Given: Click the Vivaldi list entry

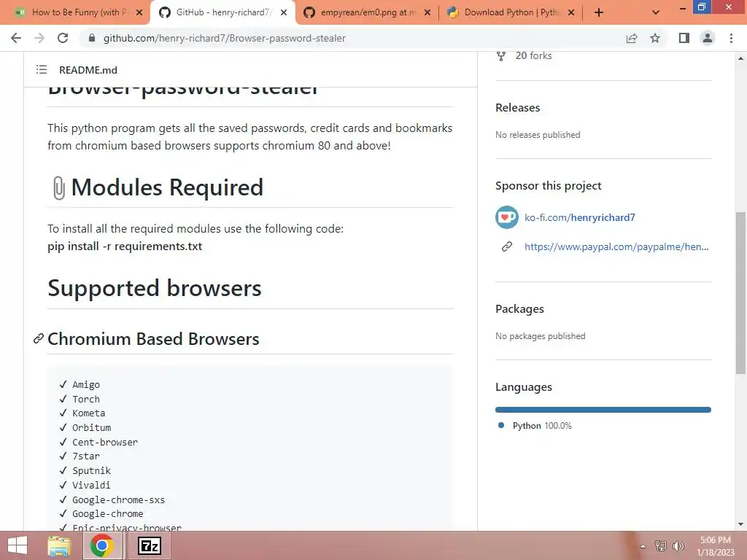Looking at the screenshot, I should coord(91,485).
